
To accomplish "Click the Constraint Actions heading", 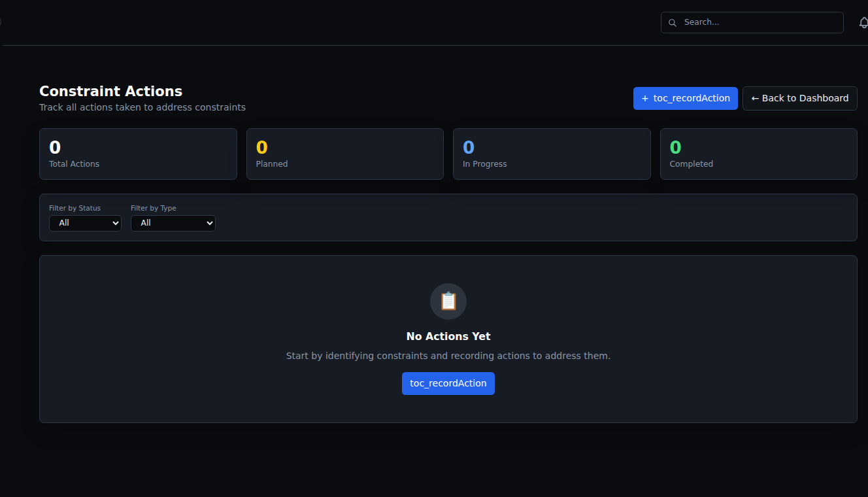I will [111, 91].
